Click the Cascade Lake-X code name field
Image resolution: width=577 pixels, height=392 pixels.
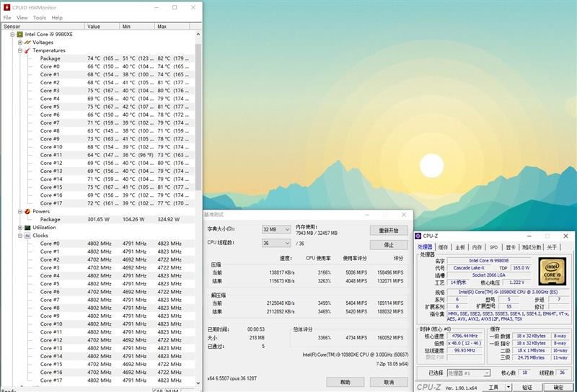(468, 268)
